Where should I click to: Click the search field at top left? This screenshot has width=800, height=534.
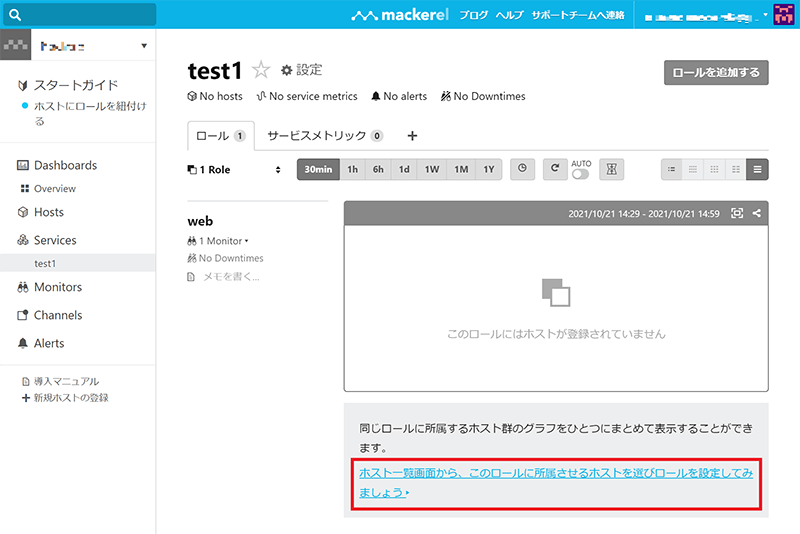click(78, 14)
